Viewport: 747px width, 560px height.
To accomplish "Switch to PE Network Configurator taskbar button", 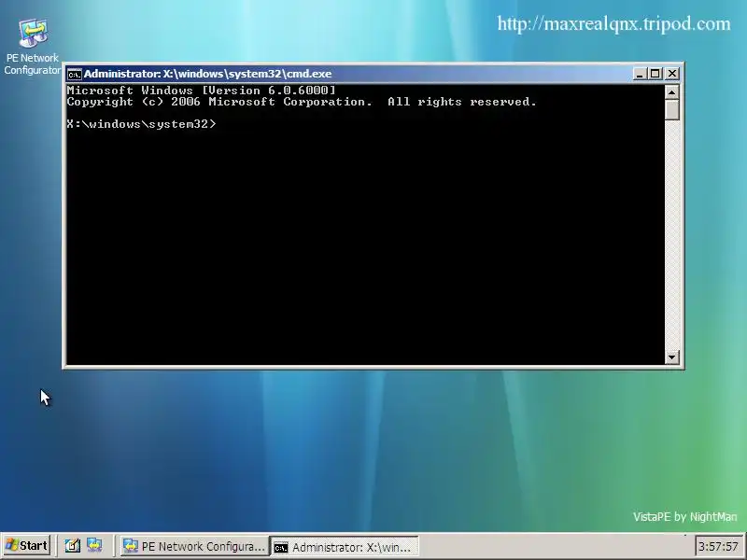I will pos(193,546).
